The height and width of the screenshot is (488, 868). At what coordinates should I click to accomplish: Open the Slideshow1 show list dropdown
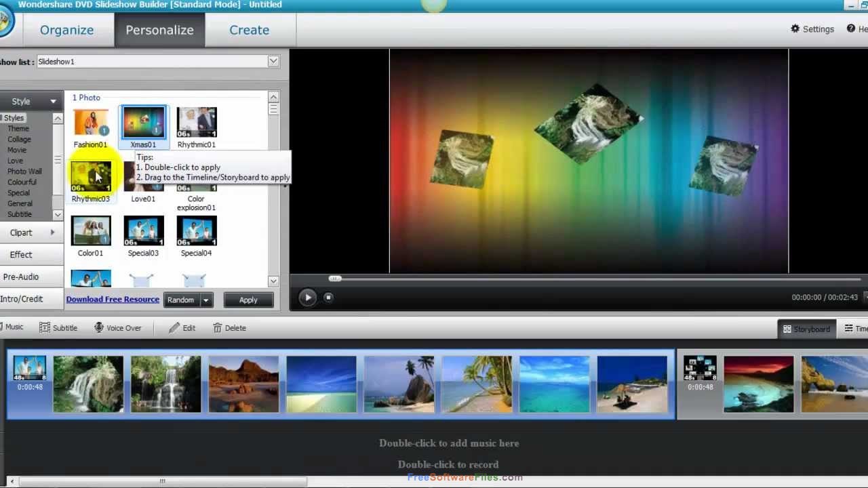click(x=273, y=62)
